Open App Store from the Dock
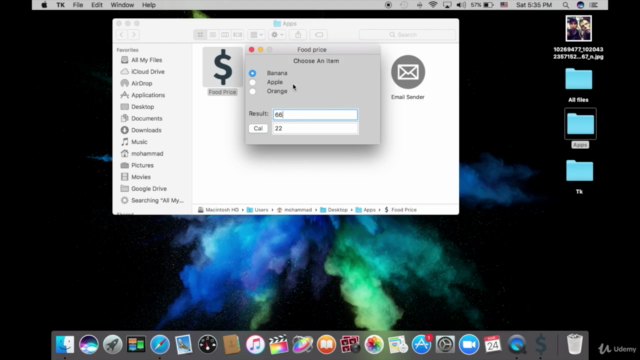The height and width of the screenshot is (360, 640). pos(421,344)
